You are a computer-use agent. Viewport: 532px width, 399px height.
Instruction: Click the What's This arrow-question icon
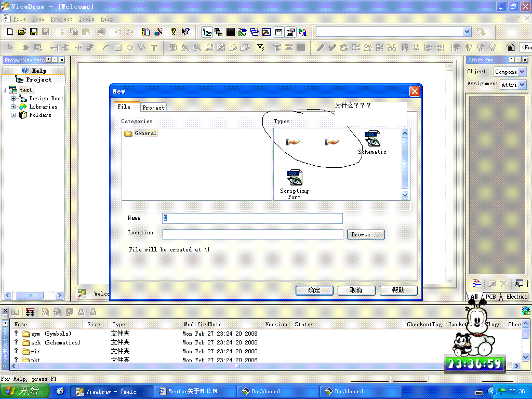click(x=185, y=32)
